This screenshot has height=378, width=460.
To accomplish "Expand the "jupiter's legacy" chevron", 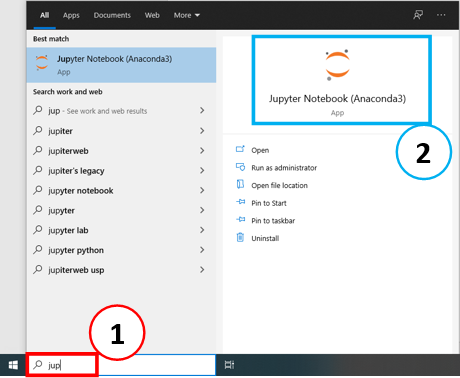I will (x=202, y=170).
